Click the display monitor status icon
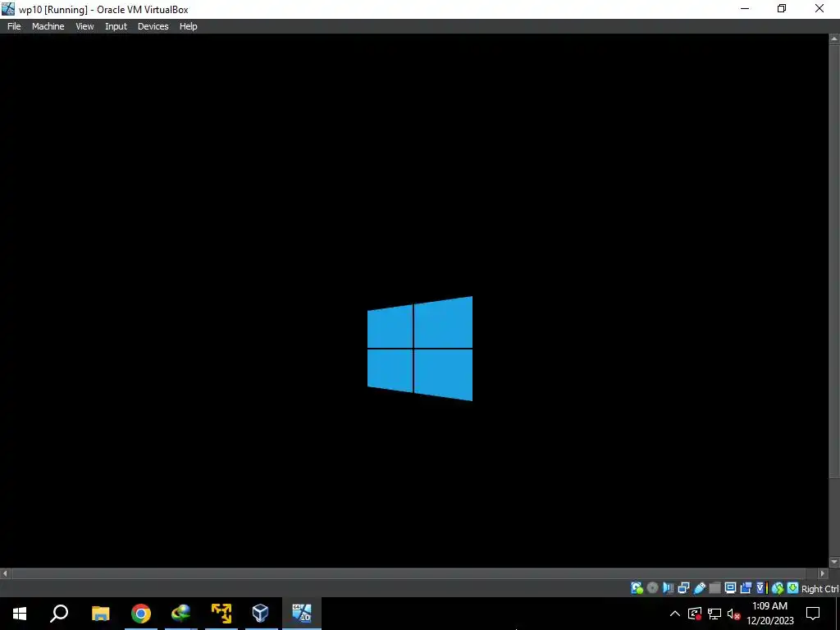 [730, 588]
